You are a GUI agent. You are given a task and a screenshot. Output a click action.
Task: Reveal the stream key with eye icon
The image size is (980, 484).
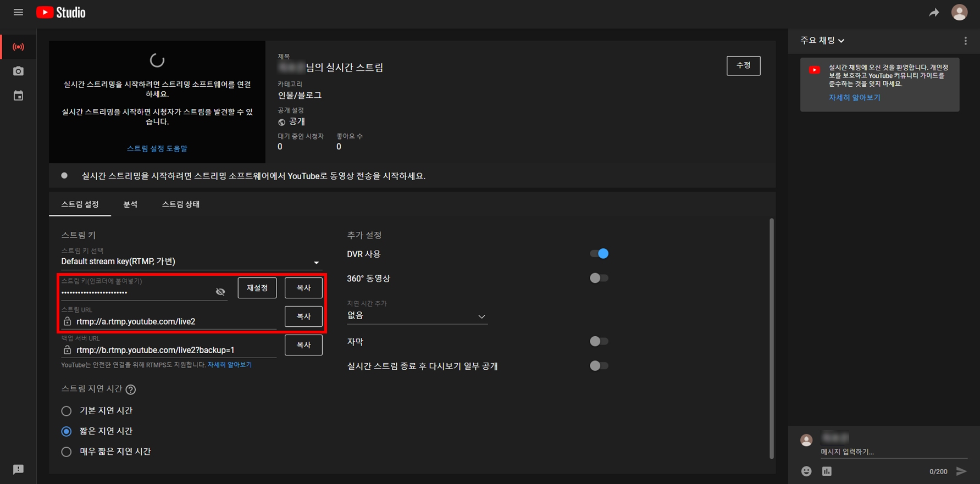220,292
